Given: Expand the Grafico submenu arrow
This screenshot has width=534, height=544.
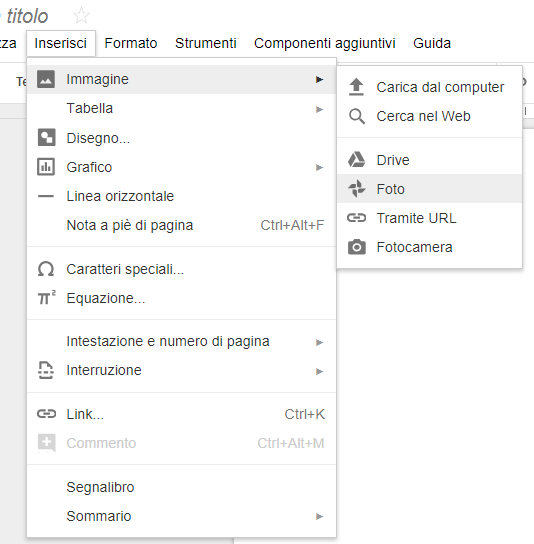Looking at the screenshot, I should [x=319, y=168].
